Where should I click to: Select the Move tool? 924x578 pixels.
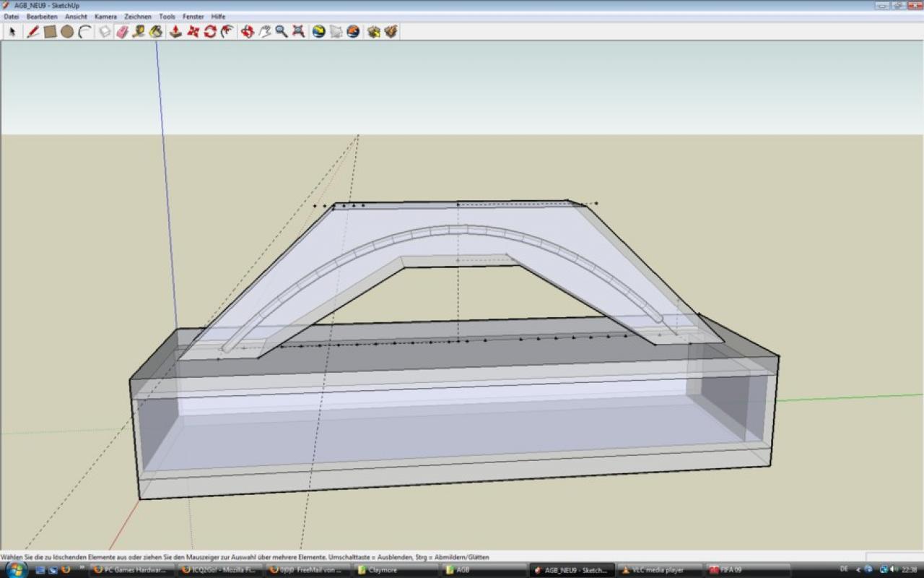[x=193, y=32]
